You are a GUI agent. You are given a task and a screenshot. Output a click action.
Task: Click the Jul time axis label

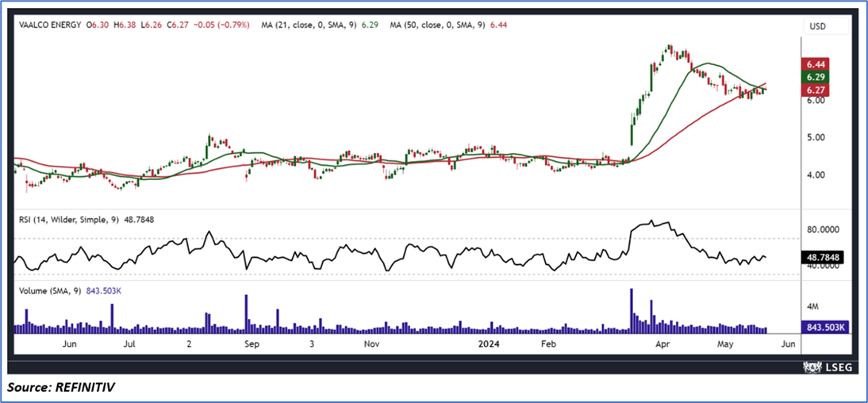coord(129,344)
